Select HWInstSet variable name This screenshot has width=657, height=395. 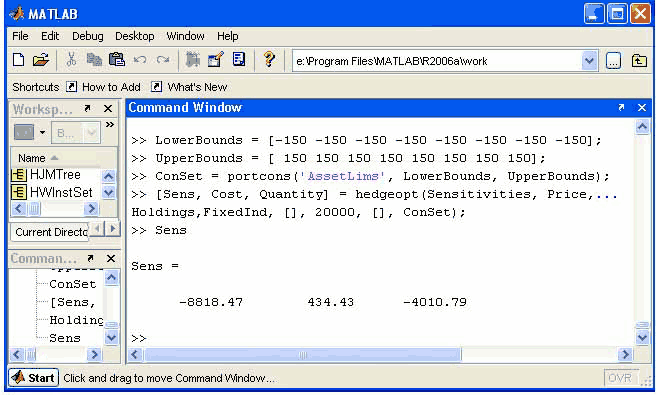coord(61,192)
